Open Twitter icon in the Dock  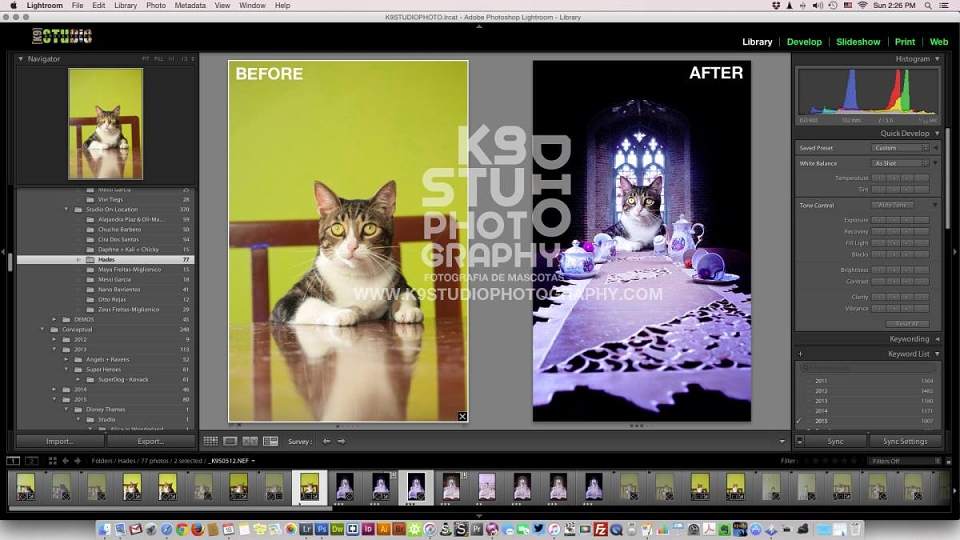[x=538, y=529]
